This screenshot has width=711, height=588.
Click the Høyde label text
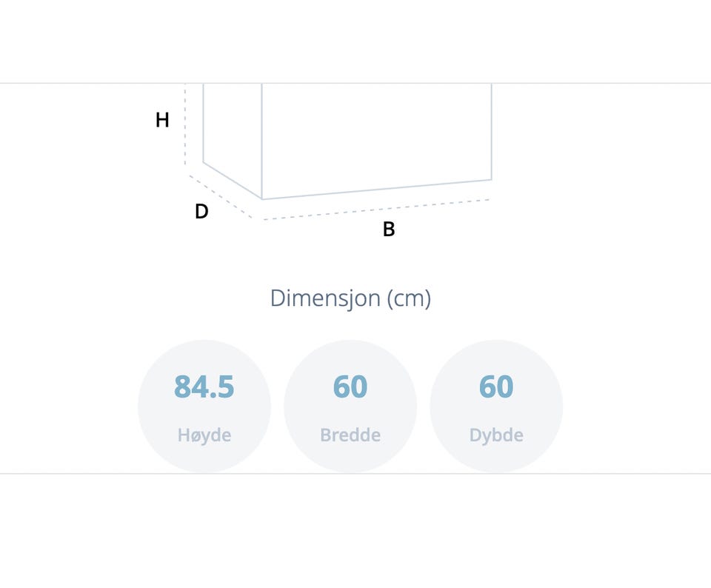tap(204, 435)
